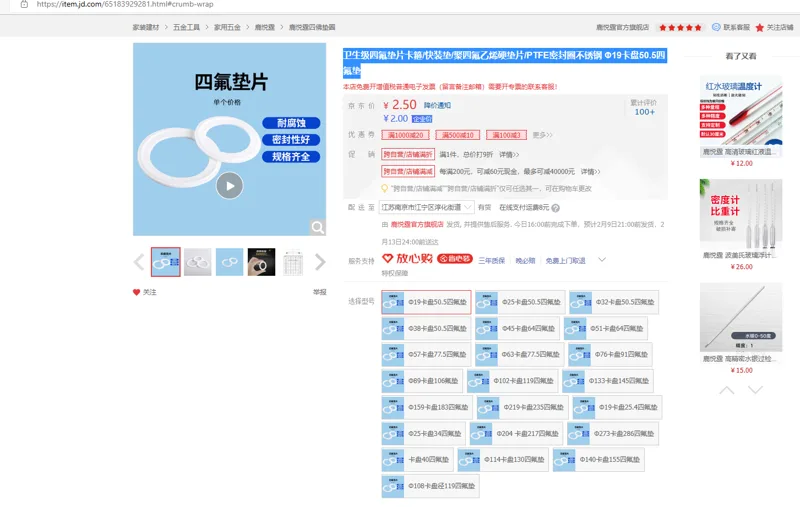Click the 降价通知 price alert link
The image size is (800, 507).
[437, 106]
